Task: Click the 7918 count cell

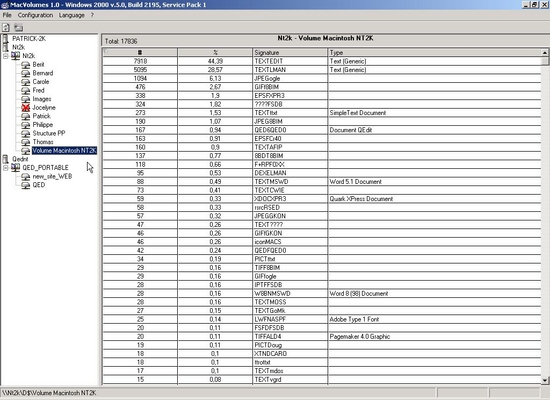Action: tap(140, 61)
